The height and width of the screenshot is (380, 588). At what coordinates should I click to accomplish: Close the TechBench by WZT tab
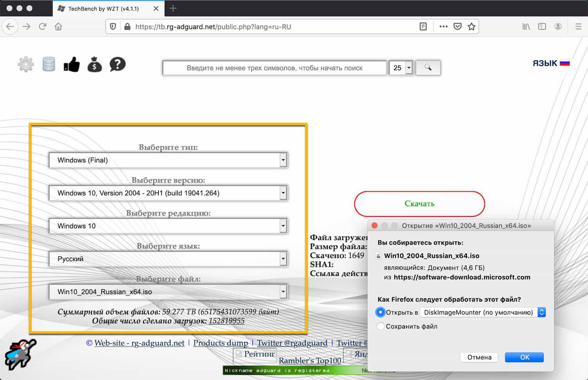point(156,8)
